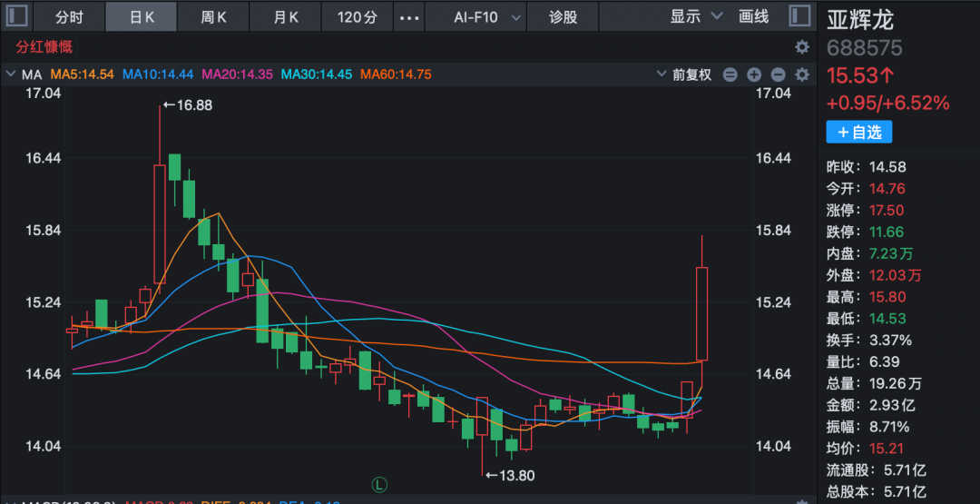The image size is (980, 504).
Task: Open the three-dot more periods menu
Action: 410,17
